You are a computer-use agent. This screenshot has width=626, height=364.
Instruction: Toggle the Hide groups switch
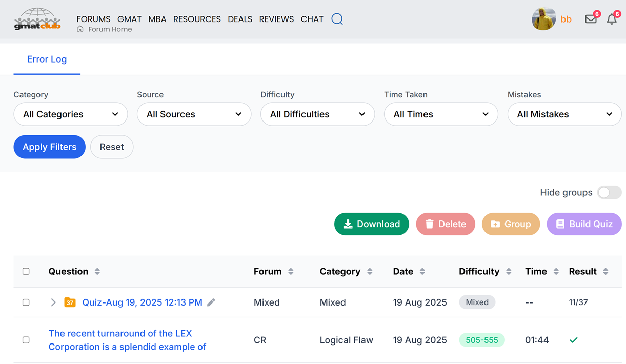pyautogui.click(x=609, y=192)
